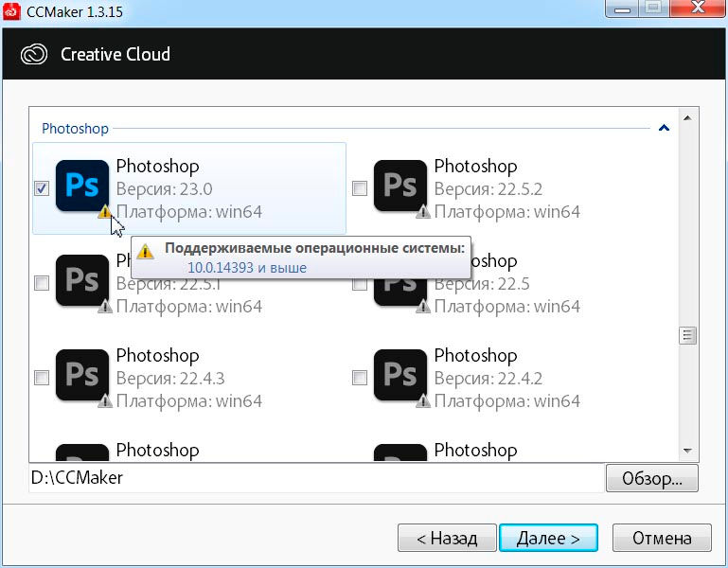The height and width of the screenshot is (568, 728).
Task: Check the Photoshop 22.5.1 checkbox
Action: coord(42,283)
